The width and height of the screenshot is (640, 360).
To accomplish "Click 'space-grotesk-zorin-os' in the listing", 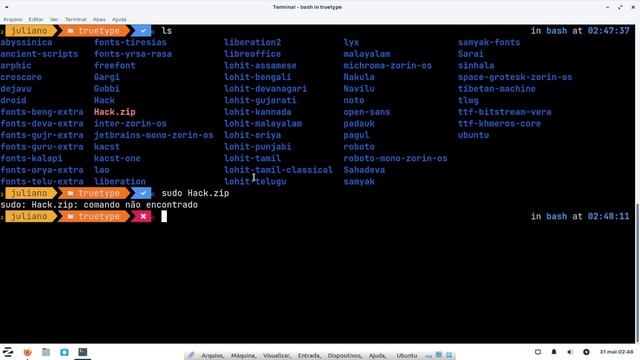I will [515, 77].
